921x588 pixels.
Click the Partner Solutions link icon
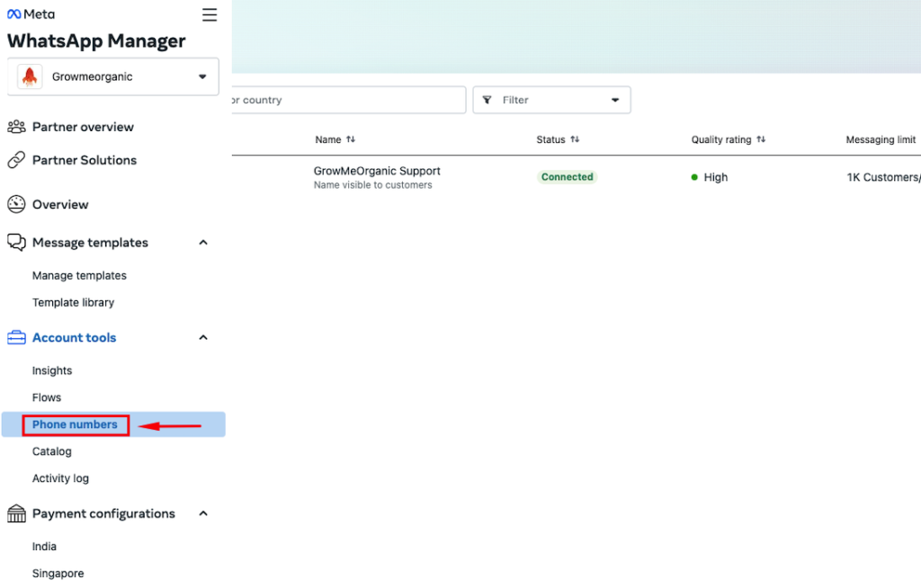point(16,160)
